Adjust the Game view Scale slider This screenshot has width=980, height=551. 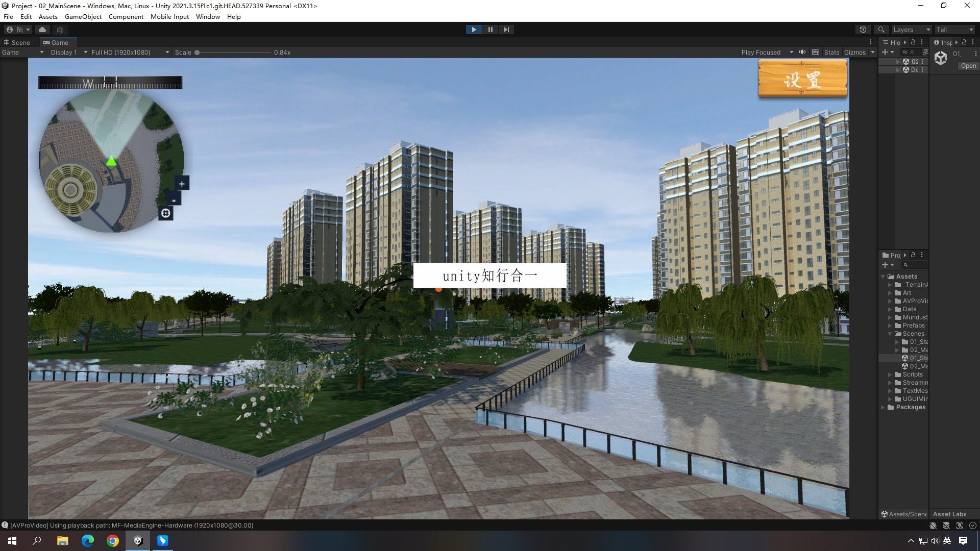198,52
